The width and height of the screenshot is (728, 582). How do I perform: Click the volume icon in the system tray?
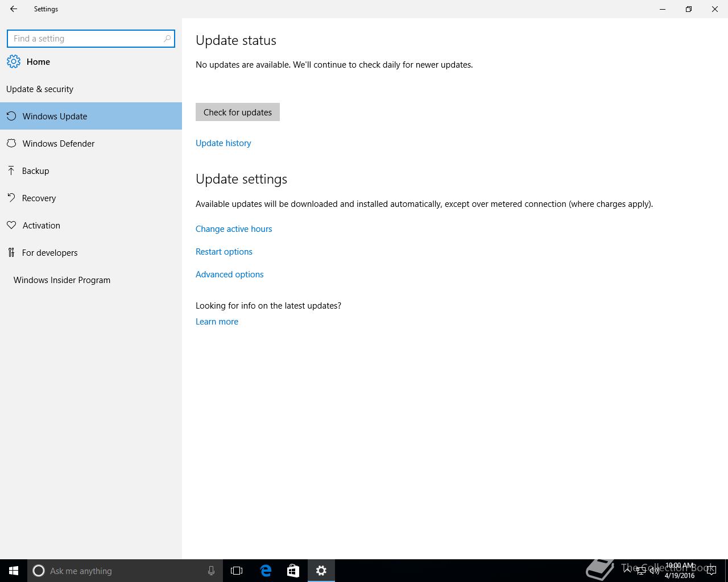[x=655, y=571]
